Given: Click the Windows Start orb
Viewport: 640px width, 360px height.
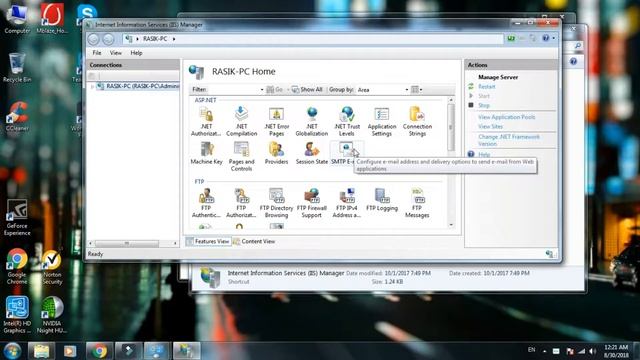Looking at the screenshot, I should click(x=12, y=351).
